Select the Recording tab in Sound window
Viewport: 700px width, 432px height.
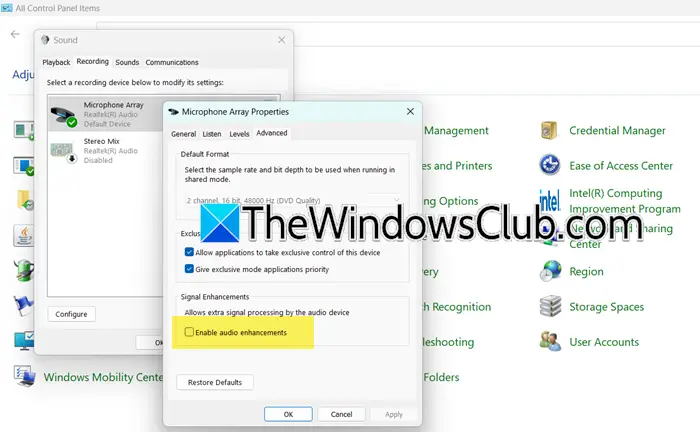click(92, 61)
